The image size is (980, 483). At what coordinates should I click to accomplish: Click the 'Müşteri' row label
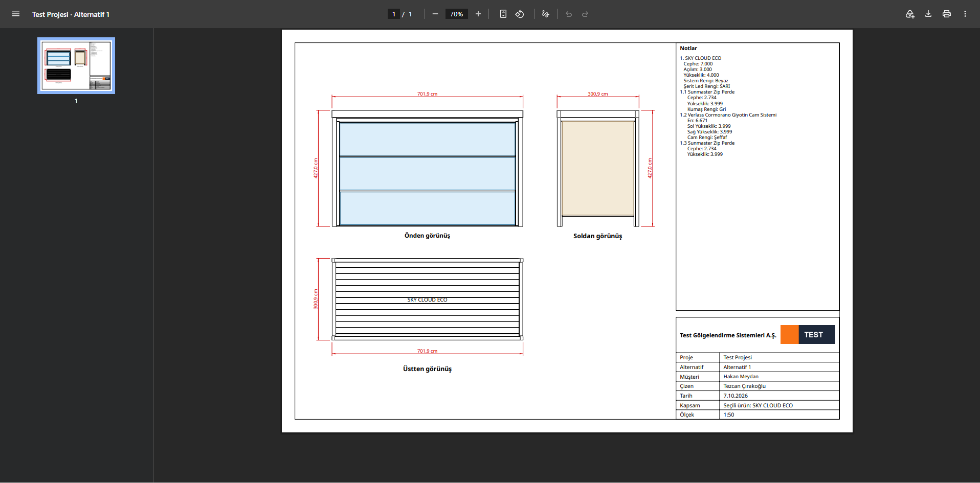689,377
